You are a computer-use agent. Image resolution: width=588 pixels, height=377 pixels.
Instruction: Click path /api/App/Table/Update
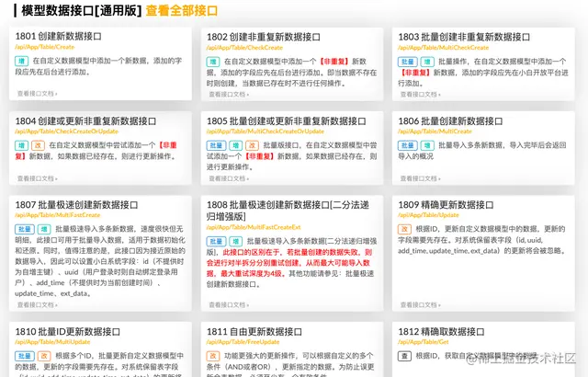pyautogui.click(x=429, y=215)
